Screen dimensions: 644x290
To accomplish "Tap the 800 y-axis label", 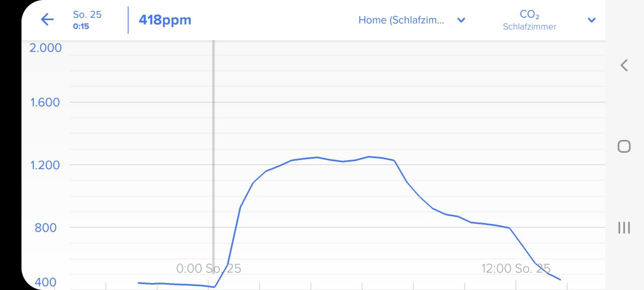I will [45, 227].
